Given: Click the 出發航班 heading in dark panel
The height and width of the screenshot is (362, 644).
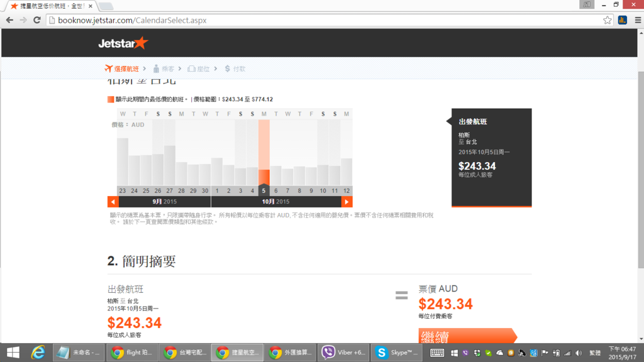Looking at the screenshot, I should (473, 121).
